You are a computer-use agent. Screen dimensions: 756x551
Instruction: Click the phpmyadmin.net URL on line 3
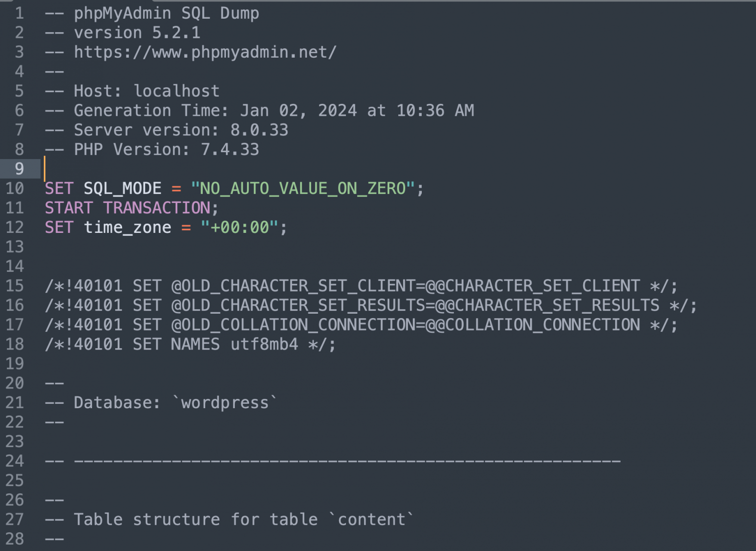[x=205, y=52]
